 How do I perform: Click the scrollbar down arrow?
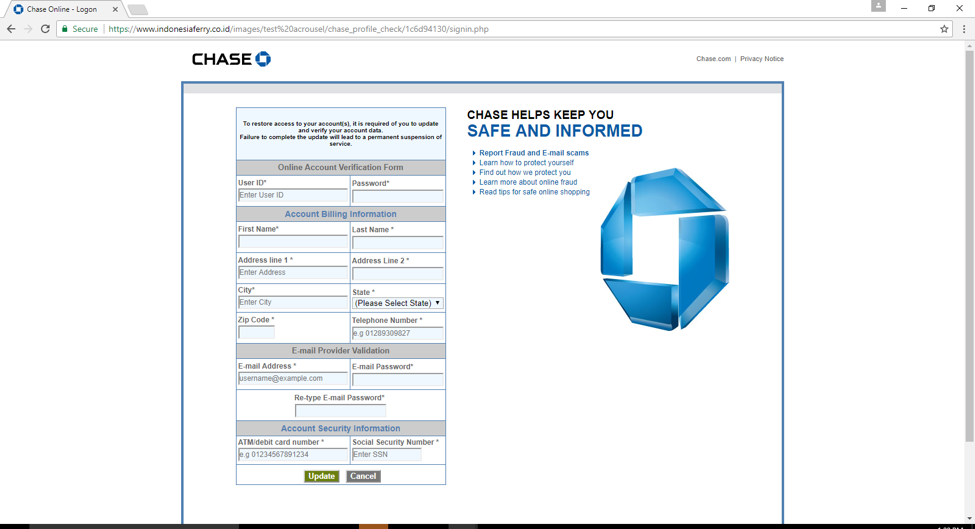click(969, 518)
